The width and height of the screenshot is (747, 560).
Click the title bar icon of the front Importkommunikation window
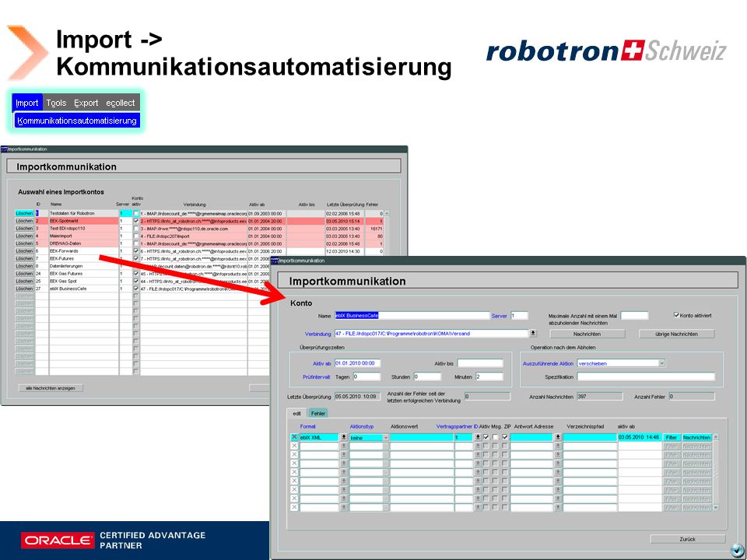275,261
